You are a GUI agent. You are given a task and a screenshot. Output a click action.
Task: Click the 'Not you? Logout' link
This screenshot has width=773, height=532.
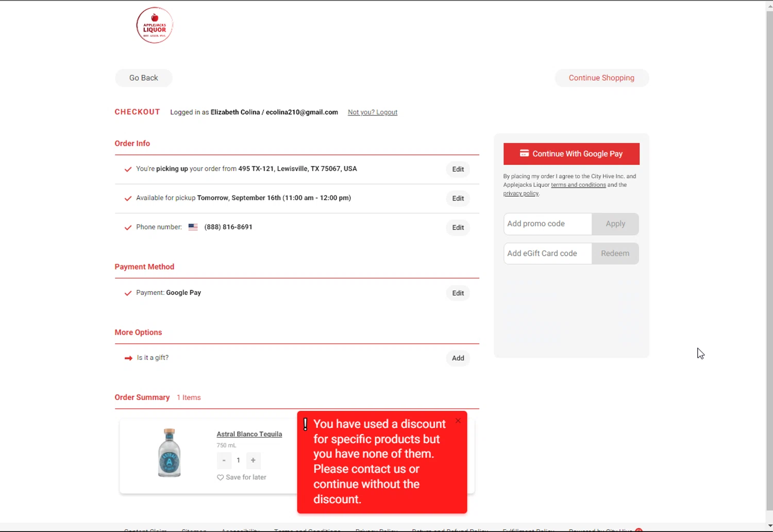point(373,112)
